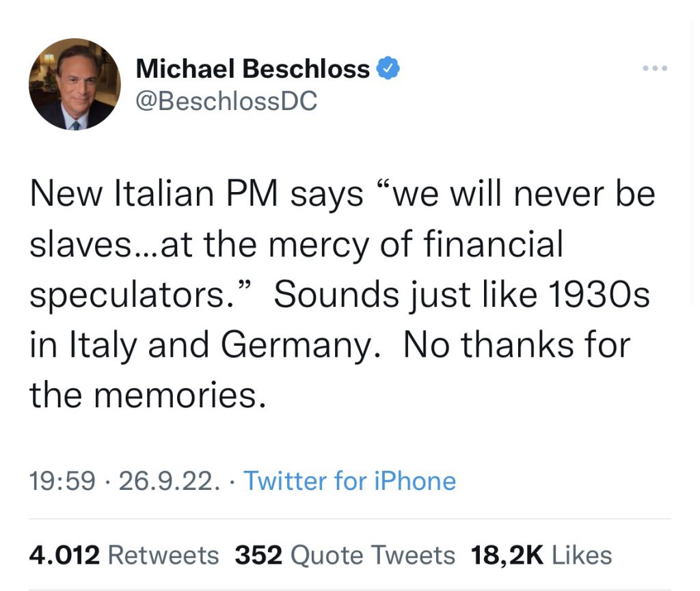Image resolution: width=700 pixels, height=591 pixels.
Task: Open the round profile photo
Action: coord(75,84)
